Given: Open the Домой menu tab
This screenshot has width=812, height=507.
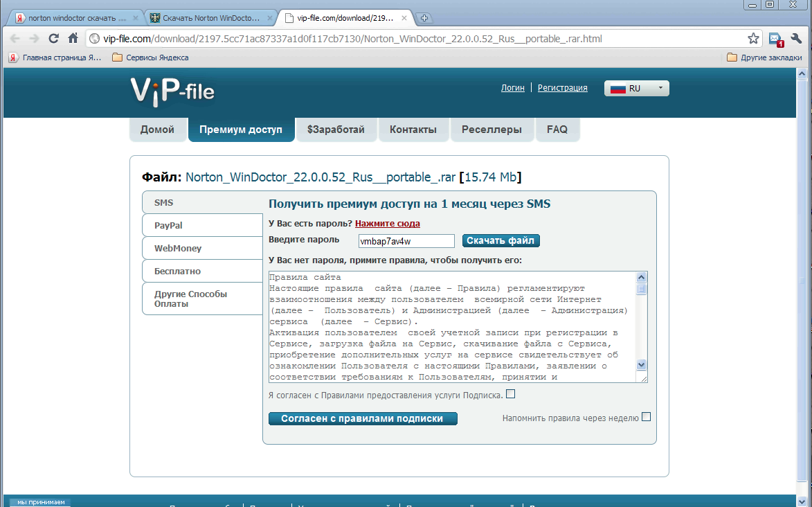Looking at the screenshot, I should point(157,130).
